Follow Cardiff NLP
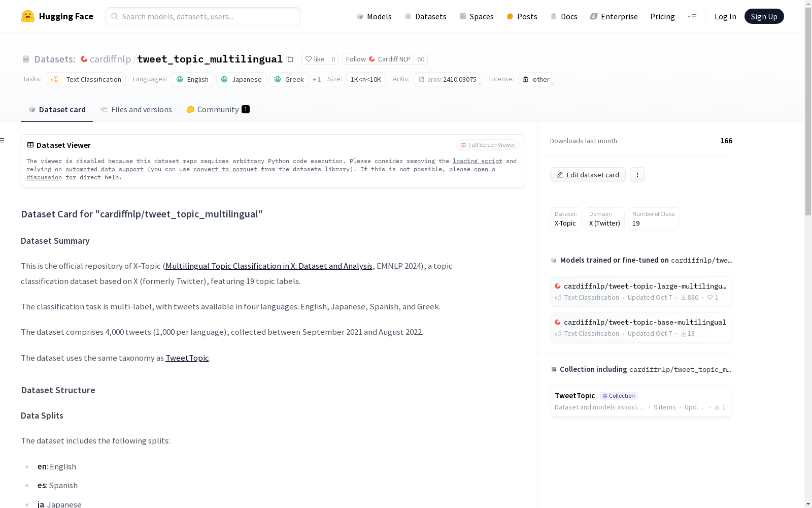Screen dimensions: 812x508 tap(378, 59)
